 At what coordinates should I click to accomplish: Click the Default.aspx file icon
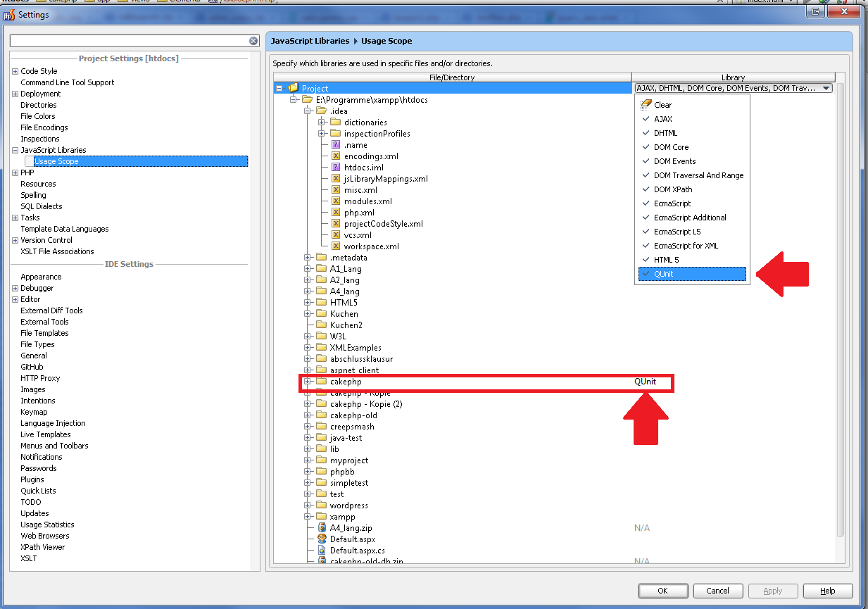coord(322,539)
